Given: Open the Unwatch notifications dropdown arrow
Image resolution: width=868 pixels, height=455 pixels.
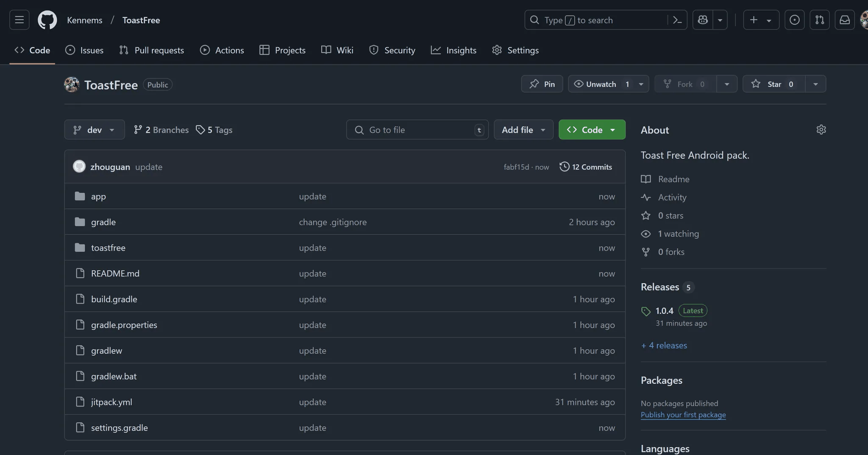Looking at the screenshot, I should point(641,84).
